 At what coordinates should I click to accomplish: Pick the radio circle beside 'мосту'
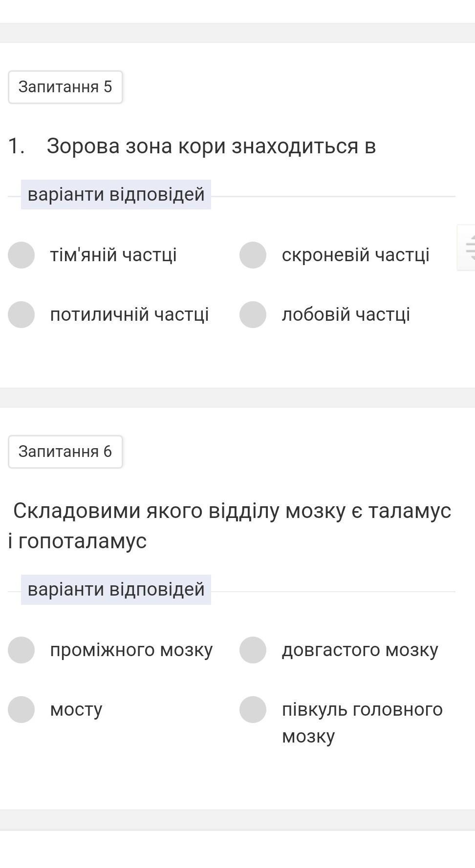(21, 709)
